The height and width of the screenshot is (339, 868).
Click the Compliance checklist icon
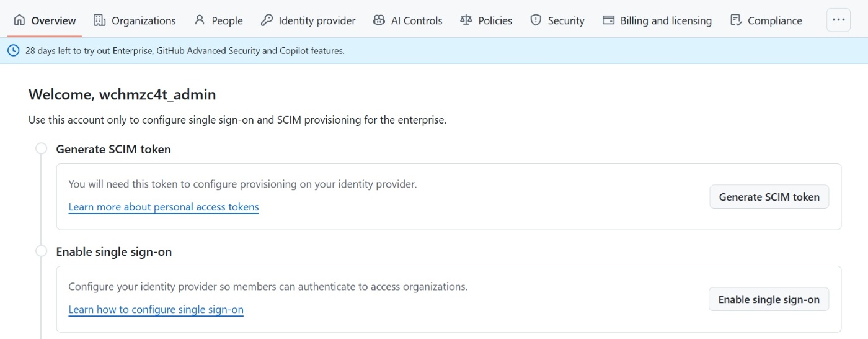pyautogui.click(x=736, y=20)
